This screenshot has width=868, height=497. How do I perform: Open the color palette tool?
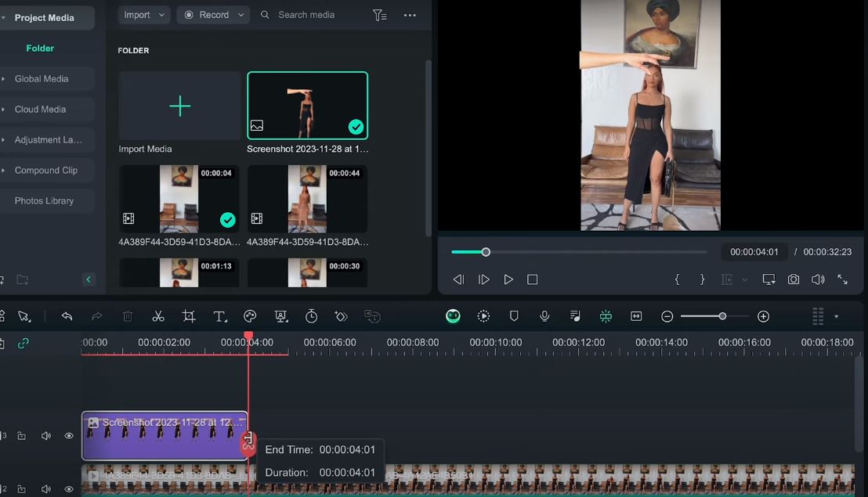tap(250, 316)
